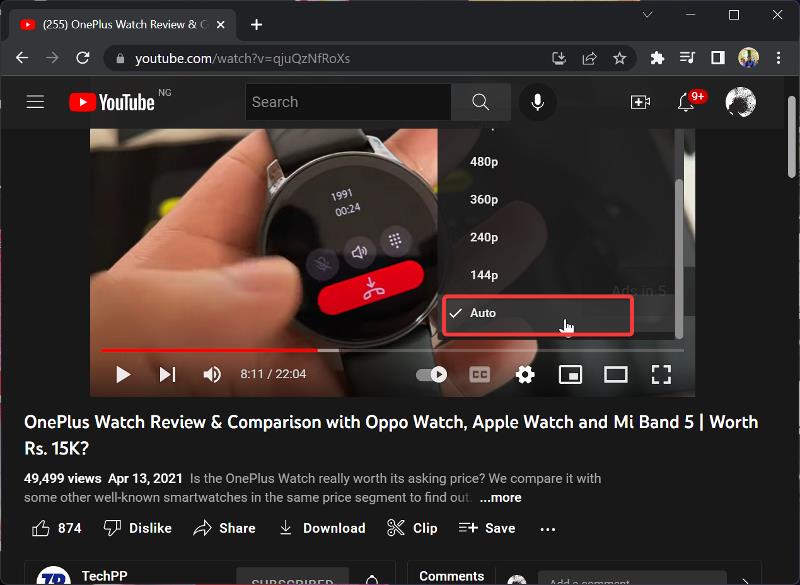Enter fullscreen video mode
This screenshot has width=800, height=585.
[x=661, y=375]
